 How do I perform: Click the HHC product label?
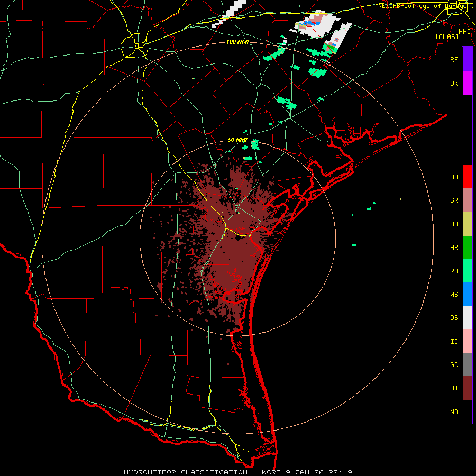coord(465,32)
